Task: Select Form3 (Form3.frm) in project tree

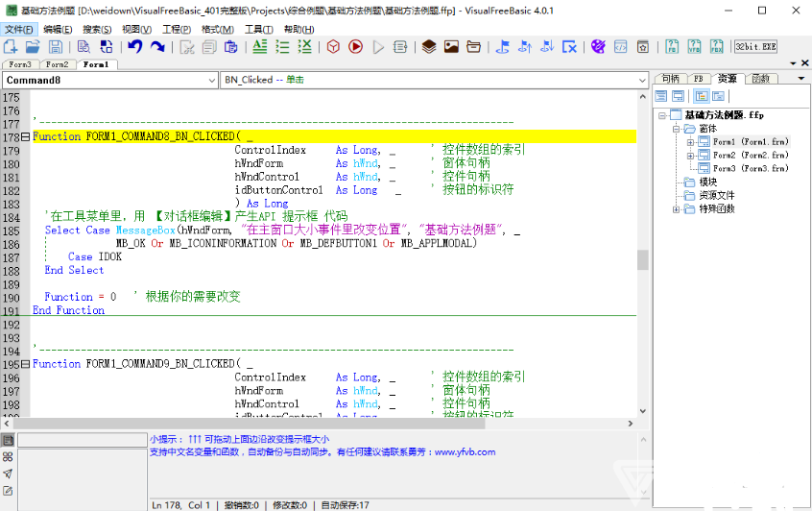Action: [x=749, y=169]
